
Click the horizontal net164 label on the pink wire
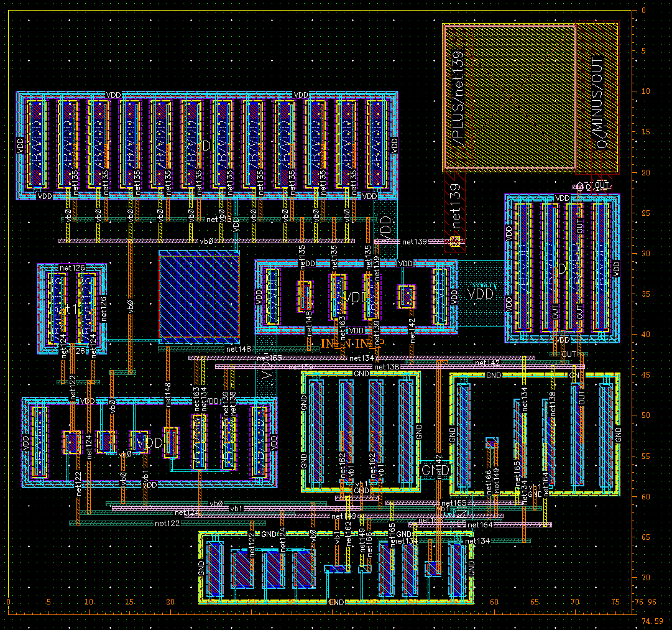[480, 524]
